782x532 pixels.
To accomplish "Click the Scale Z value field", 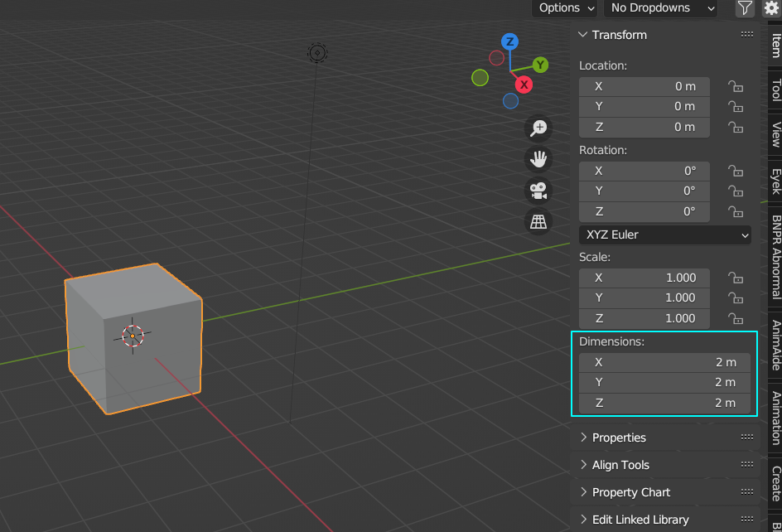I will point(644,318).
